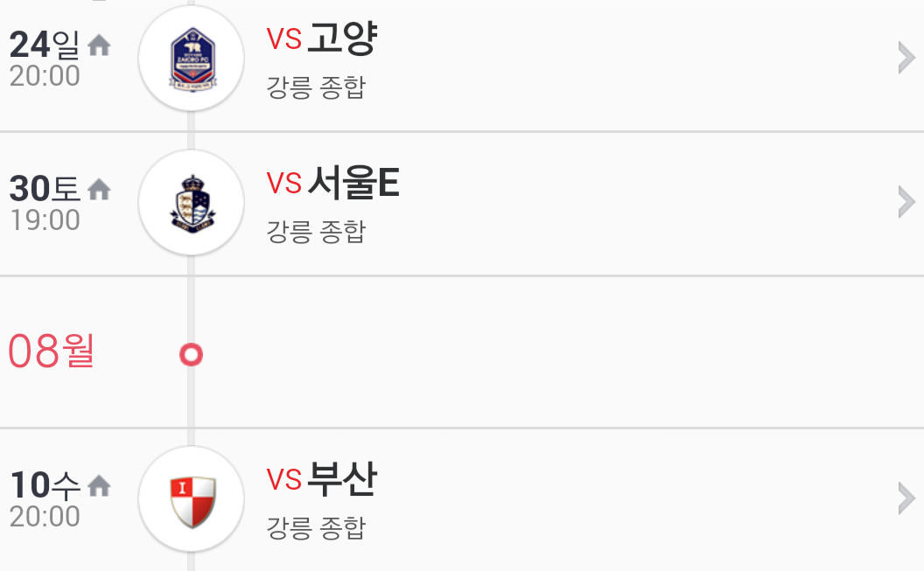Open the VS 고양 match title
924x571 pixels.
(x=322, y=38)
